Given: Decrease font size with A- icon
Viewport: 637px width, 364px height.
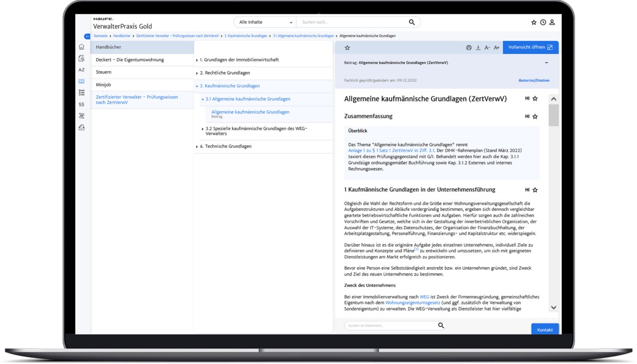Looking at the screenshot, I should [x=487, y=48].
